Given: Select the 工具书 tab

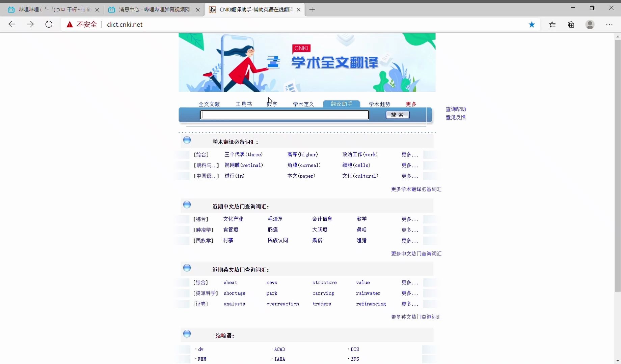Looking at the screenshot, I should pyautogui.click(x=244, y=104).
